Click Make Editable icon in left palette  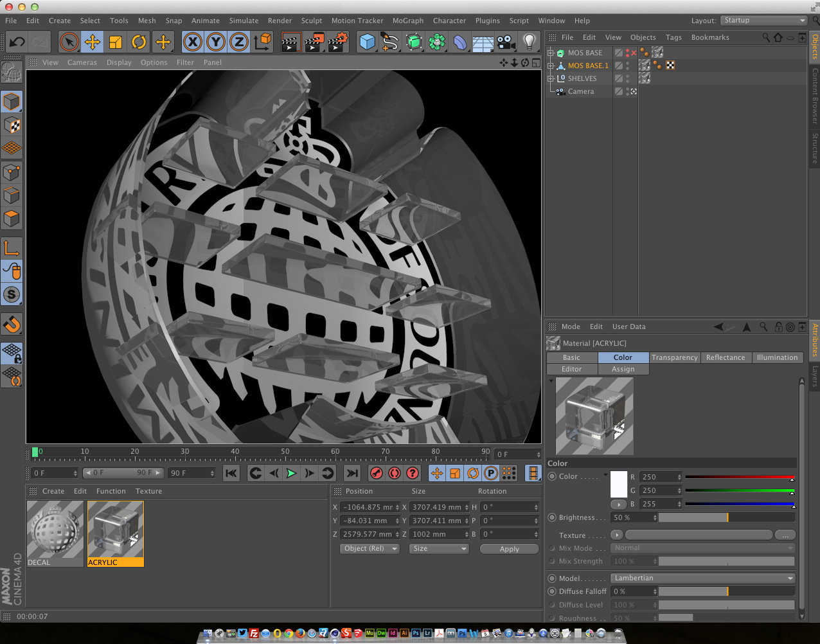(12, 72)
